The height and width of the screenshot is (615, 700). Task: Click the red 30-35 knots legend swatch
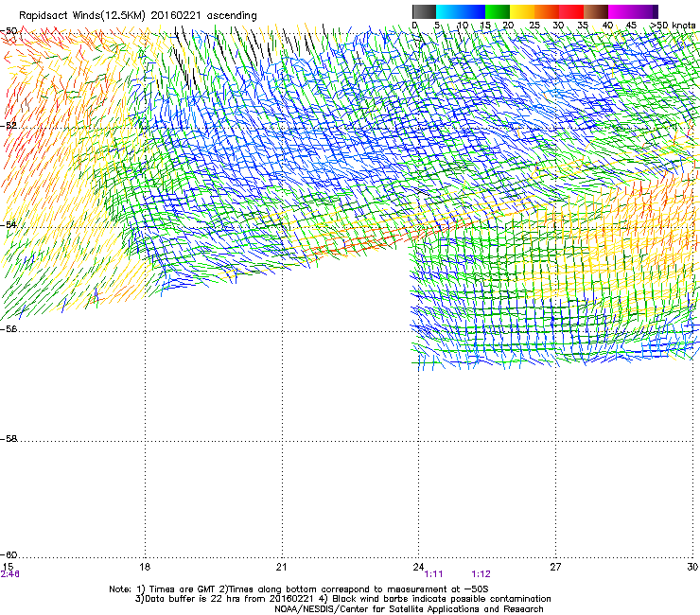571,11
